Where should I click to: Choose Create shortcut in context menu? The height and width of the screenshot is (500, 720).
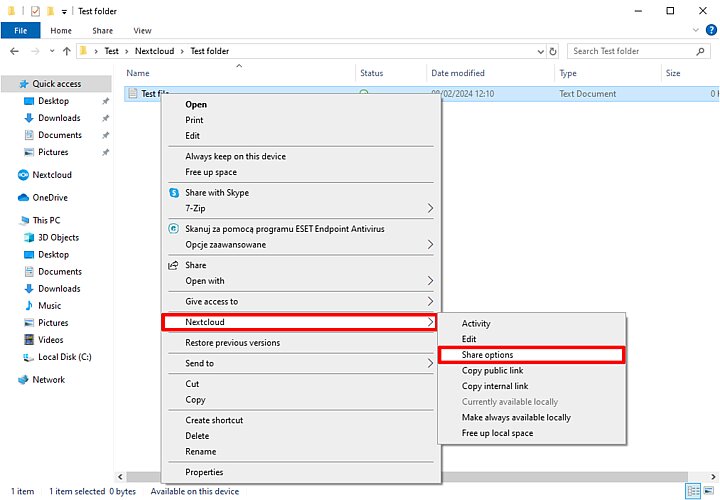pos(301,421)
